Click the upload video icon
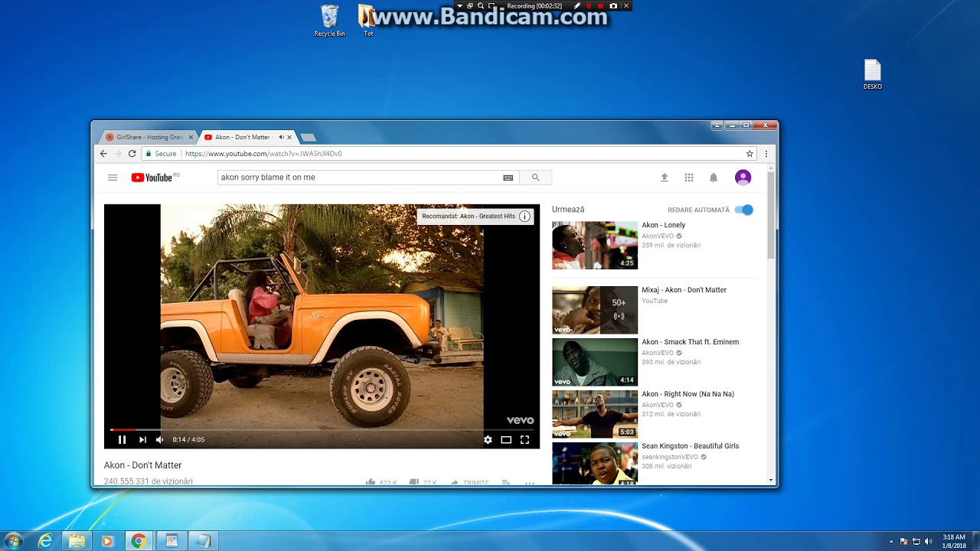This screenshot has width=980, height=551. pos(665,178)
